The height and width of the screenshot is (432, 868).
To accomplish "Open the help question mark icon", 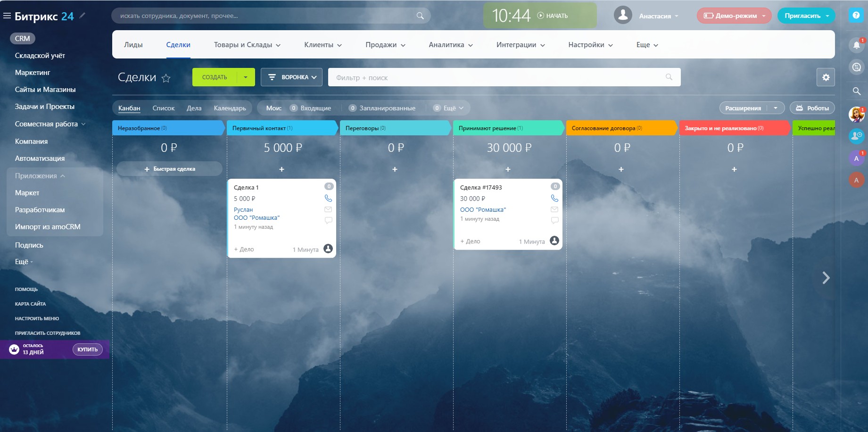I will click(x=856, y=15).
